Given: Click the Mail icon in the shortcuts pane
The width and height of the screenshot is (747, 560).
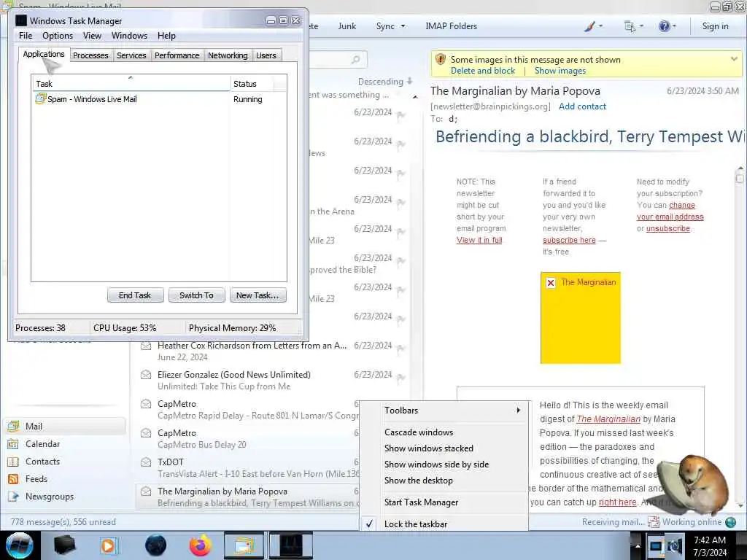Looking at the screenshot, I should (13, 426).
